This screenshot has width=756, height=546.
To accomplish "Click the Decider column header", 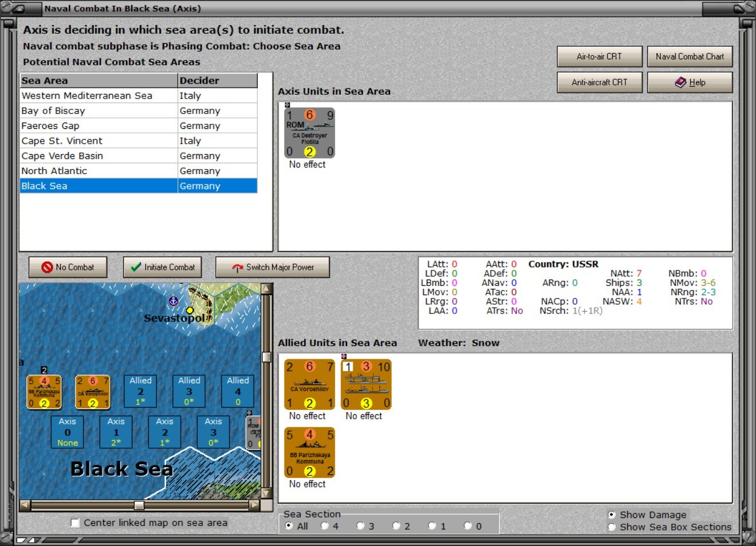I will click(x=218, y=80).
